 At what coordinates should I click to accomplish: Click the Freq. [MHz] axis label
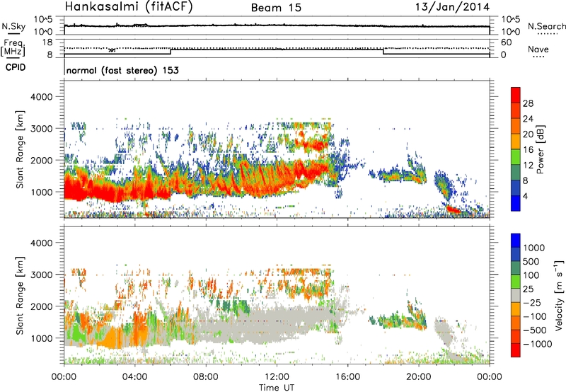[x=13, y=48]
